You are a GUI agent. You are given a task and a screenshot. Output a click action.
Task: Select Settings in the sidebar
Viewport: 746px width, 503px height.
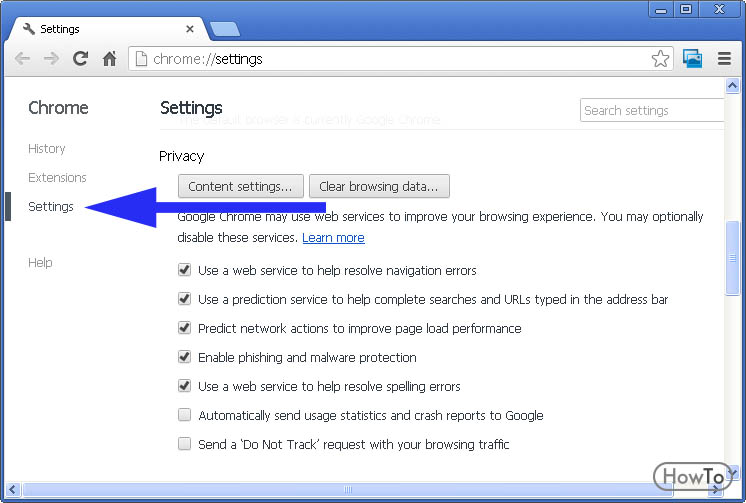(50, 207)
